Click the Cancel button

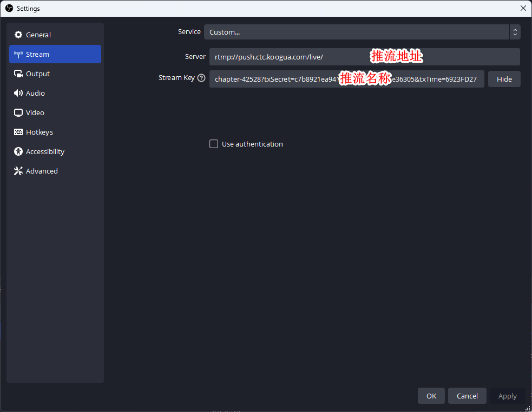click(x=467, y=396)
